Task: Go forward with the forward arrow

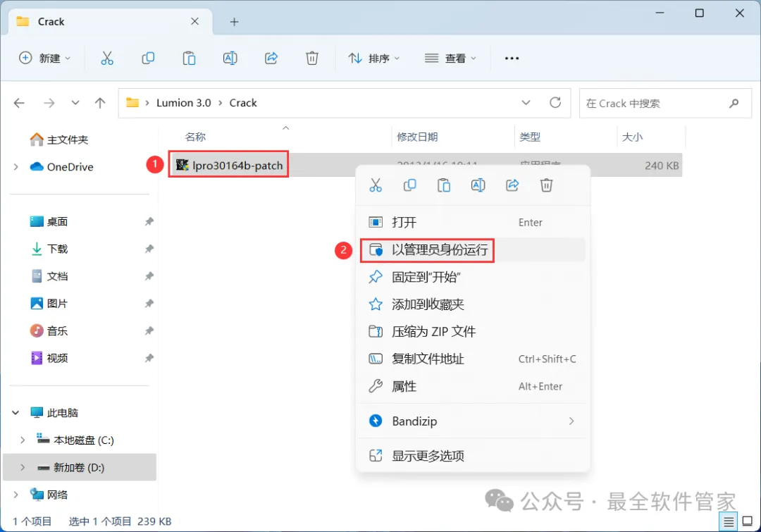Action: (49, 103)
